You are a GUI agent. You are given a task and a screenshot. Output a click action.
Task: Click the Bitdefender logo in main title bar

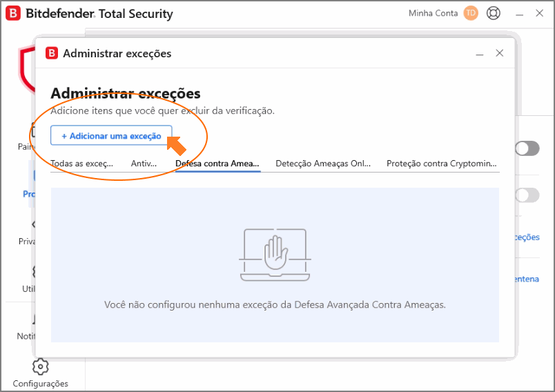pyautogui.click(x=13, y=13)
